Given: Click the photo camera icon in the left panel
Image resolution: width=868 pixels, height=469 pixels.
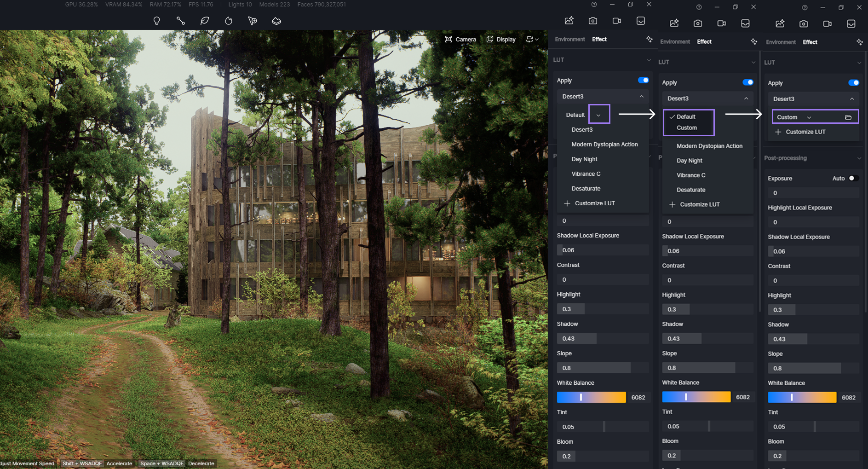Looking at the screenshot, I should (x=593, y=21).
